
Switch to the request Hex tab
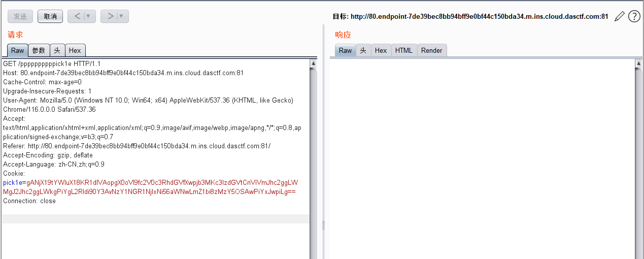[75, 50]
